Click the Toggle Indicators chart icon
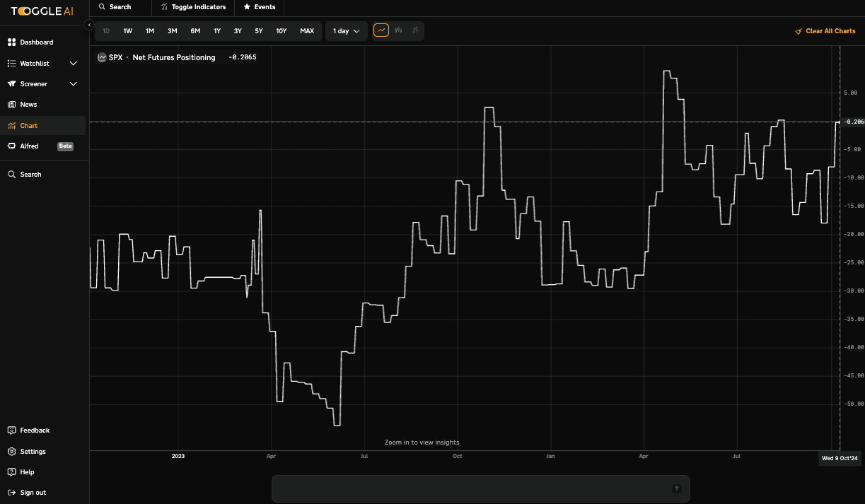865x504 pixels. point(164,7)
